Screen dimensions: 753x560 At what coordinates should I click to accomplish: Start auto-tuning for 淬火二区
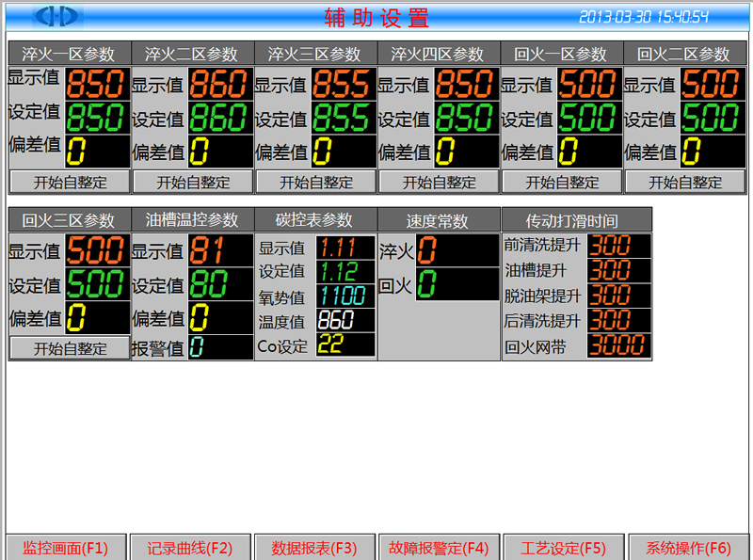click(x=193, y=182)
